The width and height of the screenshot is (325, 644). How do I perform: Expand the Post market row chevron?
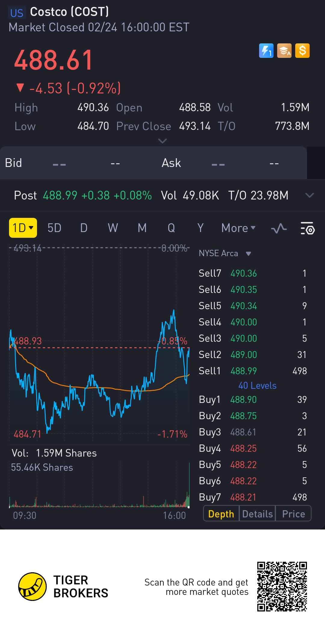click(309, 195)
